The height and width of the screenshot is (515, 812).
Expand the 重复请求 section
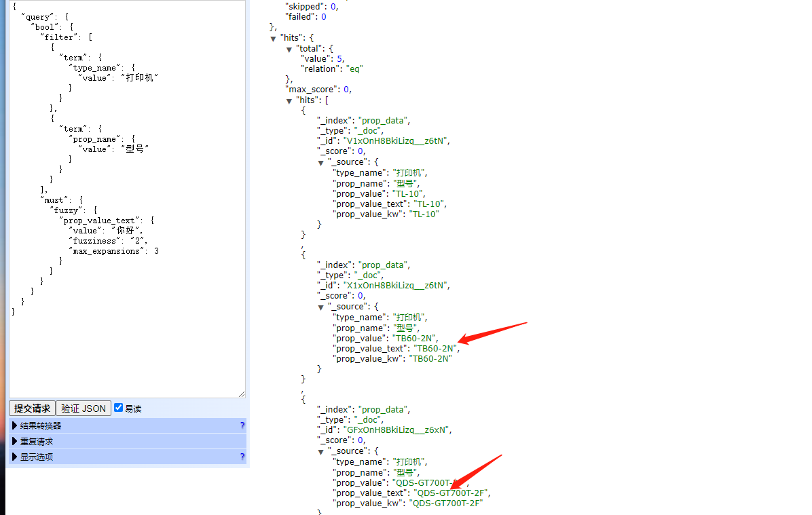tap(127, 442)
